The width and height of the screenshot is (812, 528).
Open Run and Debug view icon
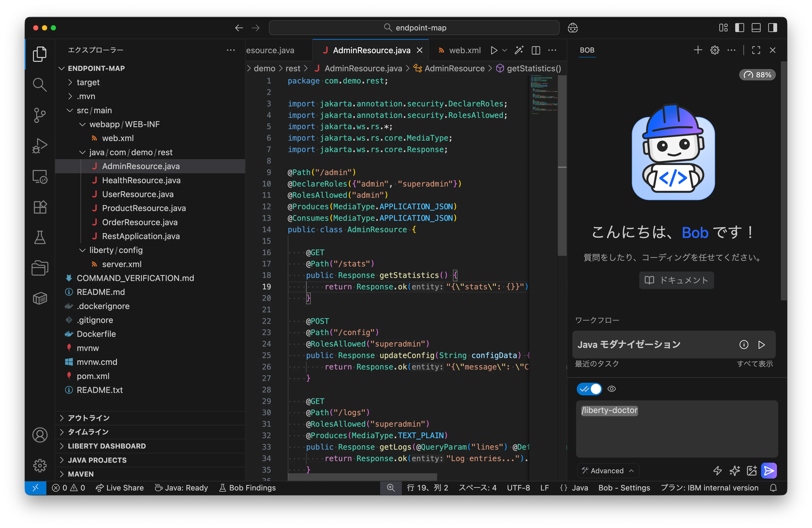[x=39, y=146]
